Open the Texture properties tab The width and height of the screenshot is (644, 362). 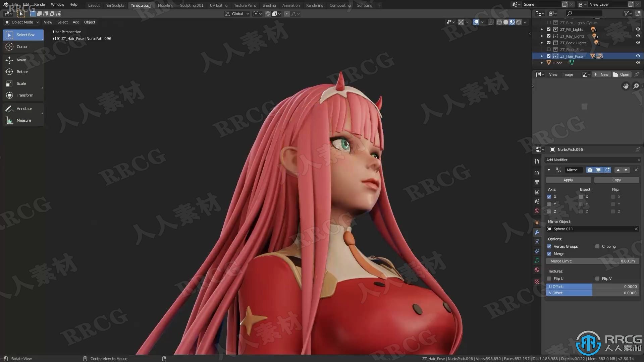point(537,282)
